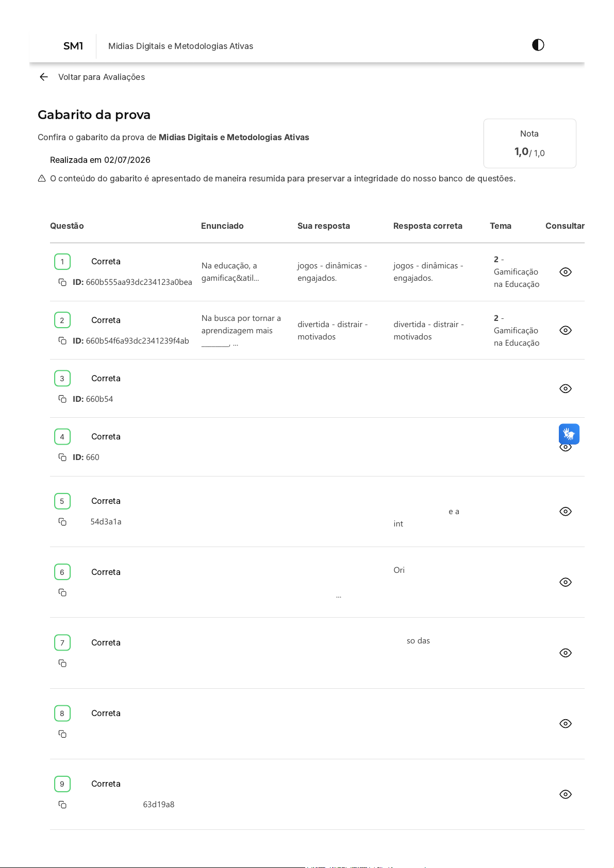Copy the ID of question 5
Viewport: 614px width, 868px height.
(x=62, y=522)
